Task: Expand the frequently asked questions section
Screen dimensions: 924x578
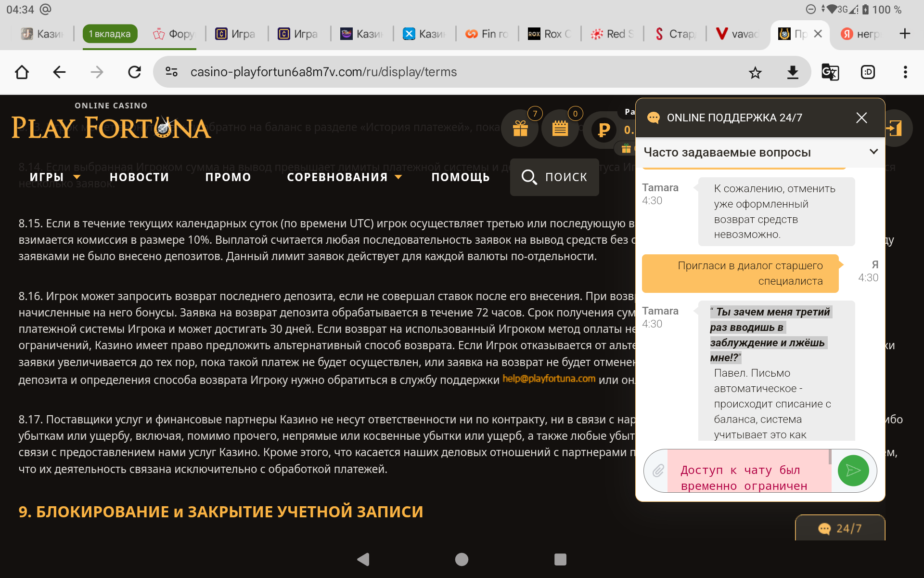Action: coord(873,152)
